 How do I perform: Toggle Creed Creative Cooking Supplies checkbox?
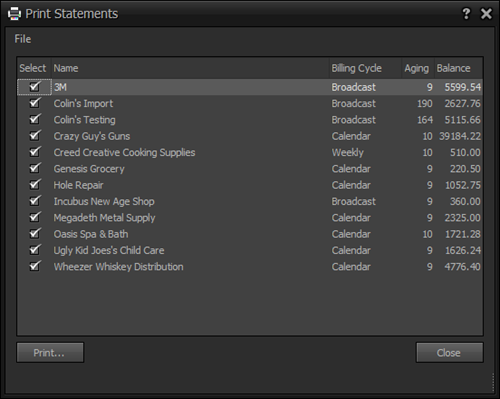pyautogui.click(x=34, y=152)
